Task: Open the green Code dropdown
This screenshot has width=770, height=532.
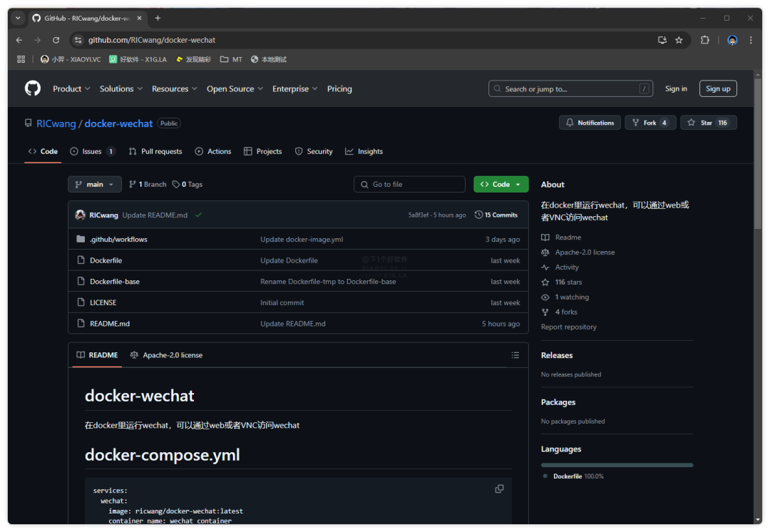Action: [500, 184]
